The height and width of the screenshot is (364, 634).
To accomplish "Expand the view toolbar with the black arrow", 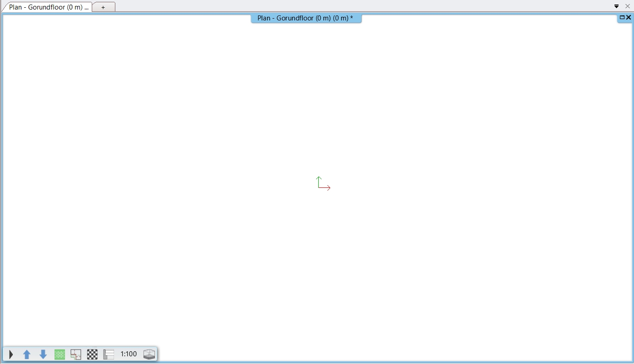I will pyautogui.click(x=11, y=354).
